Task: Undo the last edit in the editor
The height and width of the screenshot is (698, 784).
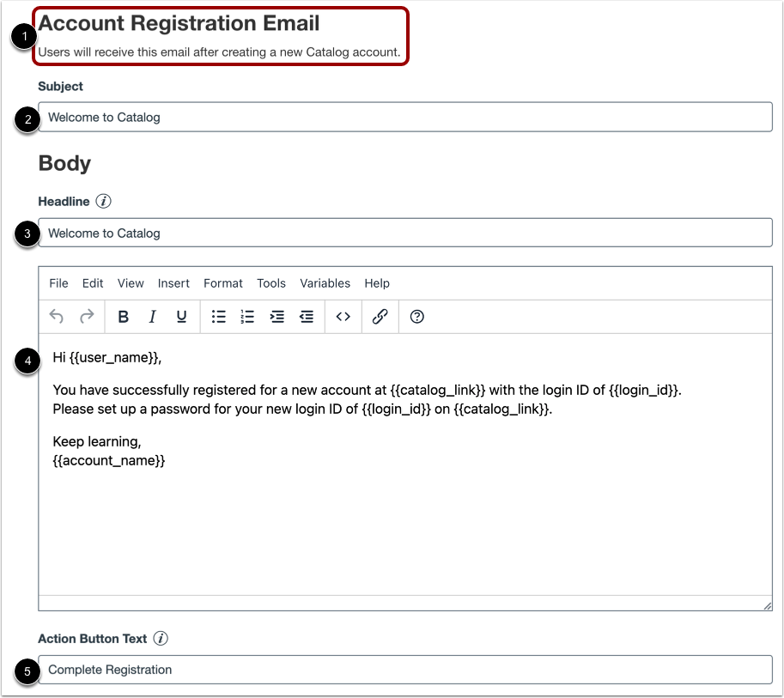Action: 56,317
